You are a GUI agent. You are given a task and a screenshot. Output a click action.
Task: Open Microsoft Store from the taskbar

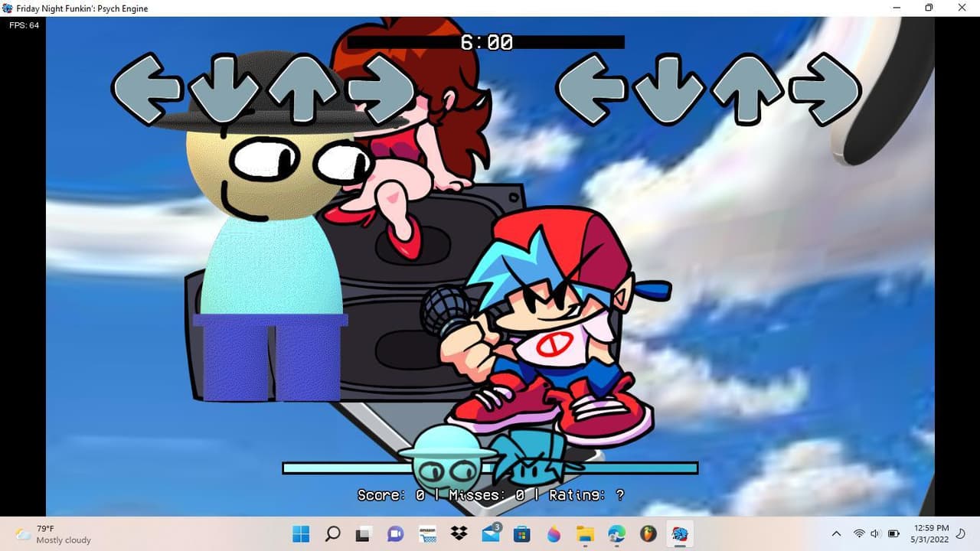(x=522, y=533)
